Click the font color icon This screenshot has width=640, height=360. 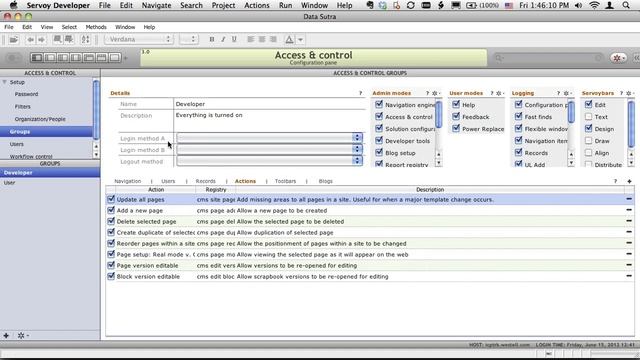(x=289, y=40)
